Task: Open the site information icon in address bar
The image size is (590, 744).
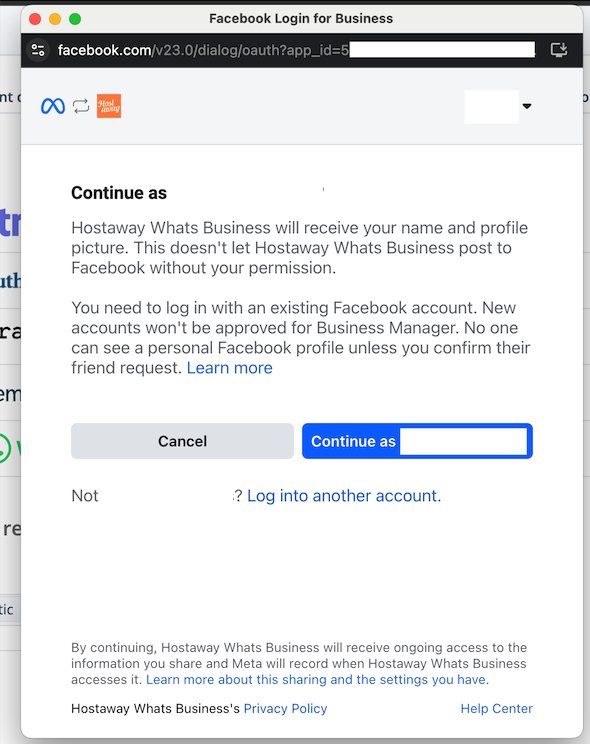Action: [38, 50]
